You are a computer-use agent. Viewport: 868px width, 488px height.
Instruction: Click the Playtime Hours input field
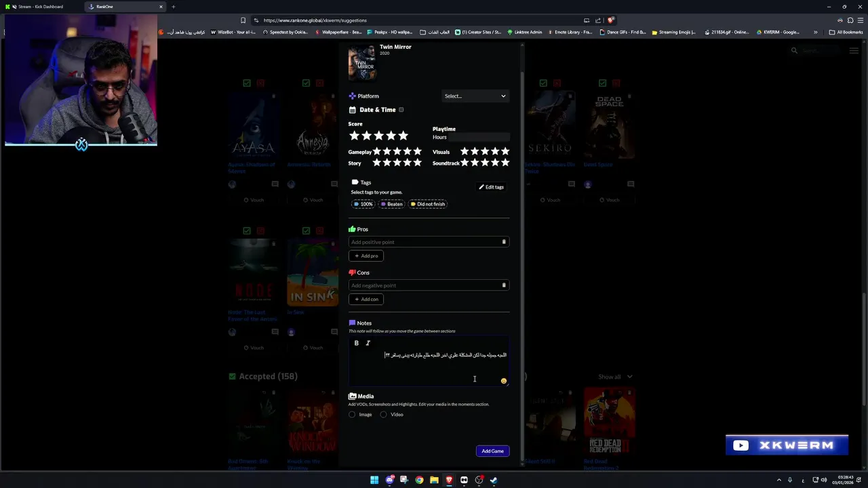479,137
